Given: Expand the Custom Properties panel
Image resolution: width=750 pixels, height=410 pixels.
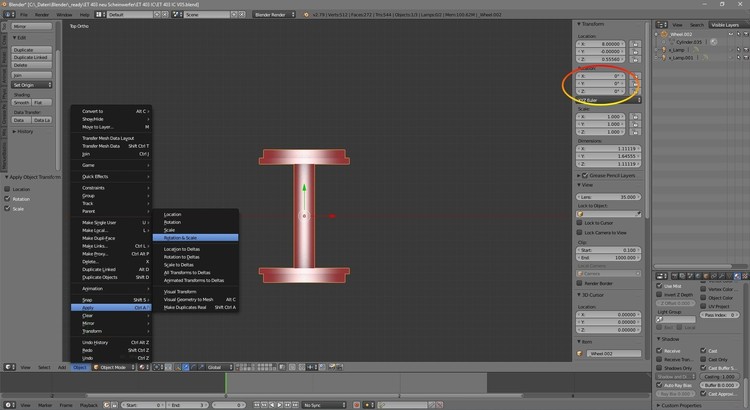Looking at the screenshot, I should click(659, 405).
